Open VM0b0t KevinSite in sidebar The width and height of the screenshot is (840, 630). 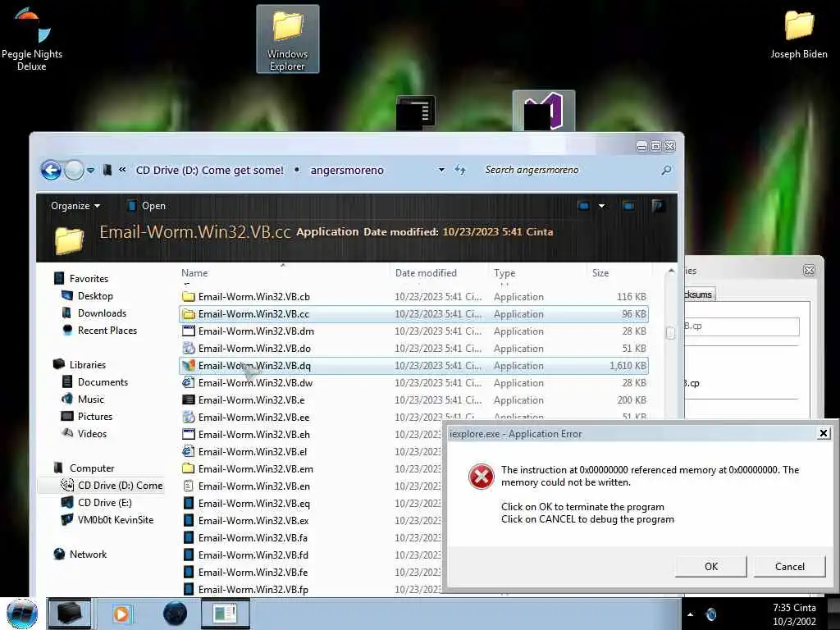point(107,519)
